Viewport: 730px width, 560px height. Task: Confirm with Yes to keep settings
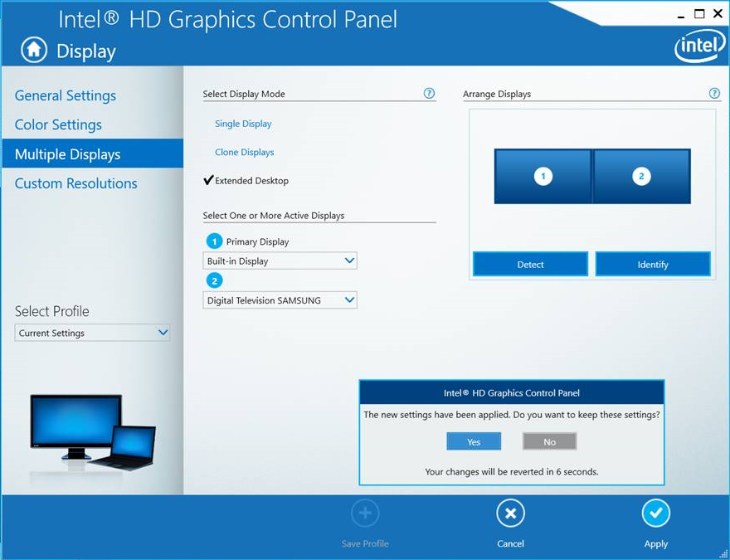click(474, 441)
